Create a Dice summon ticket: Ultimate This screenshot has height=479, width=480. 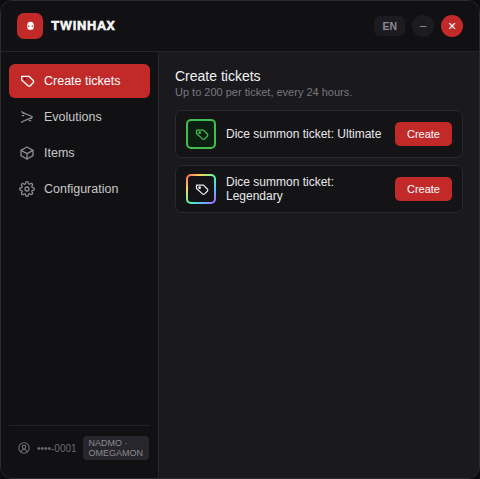[x=423, y=134]
